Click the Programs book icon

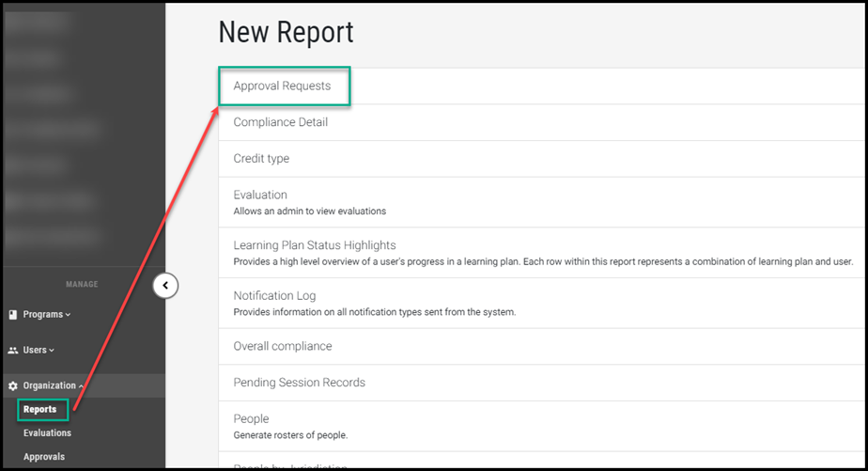point(13,315)
